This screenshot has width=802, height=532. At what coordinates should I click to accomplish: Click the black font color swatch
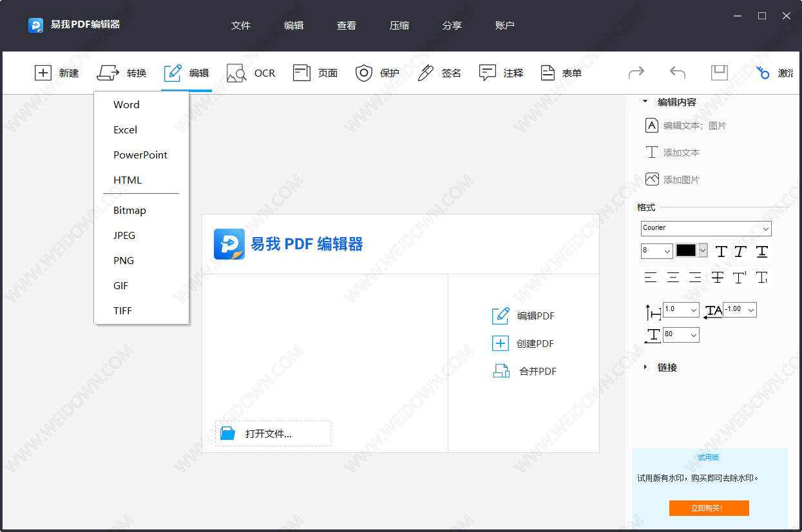pos(686,251)
